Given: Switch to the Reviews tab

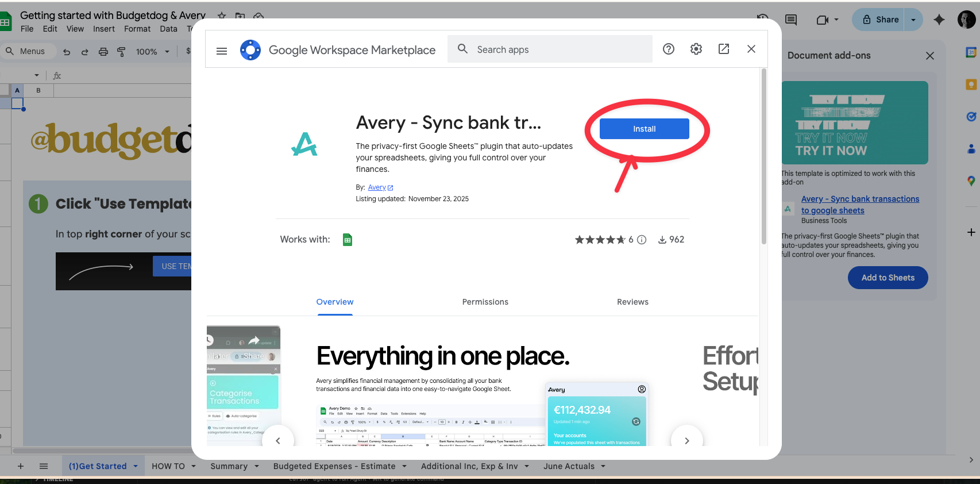Looking at the screenshot, I should pos(632,302).
